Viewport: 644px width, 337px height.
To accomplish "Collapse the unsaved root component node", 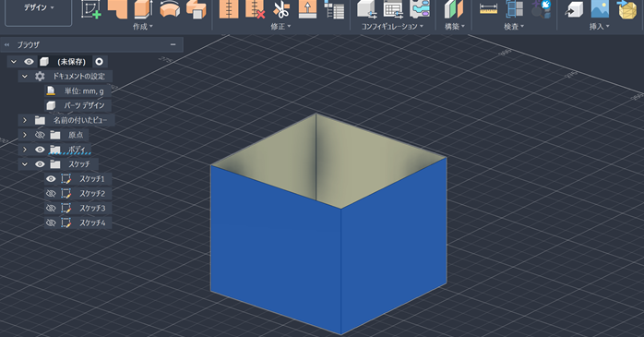I will (x=14, y=62).
